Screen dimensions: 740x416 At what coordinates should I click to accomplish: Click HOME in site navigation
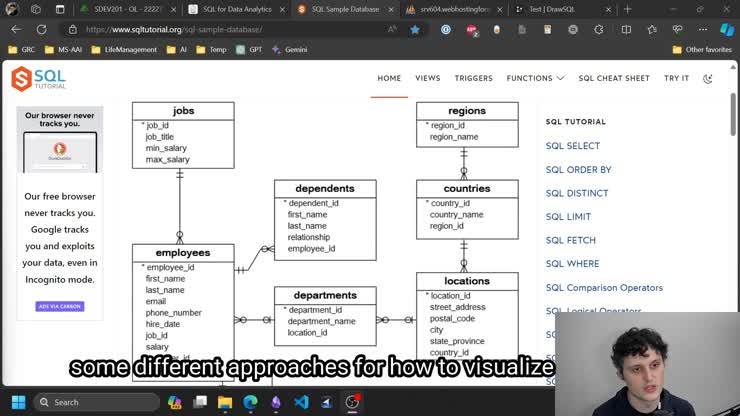(x=389, y=78)
